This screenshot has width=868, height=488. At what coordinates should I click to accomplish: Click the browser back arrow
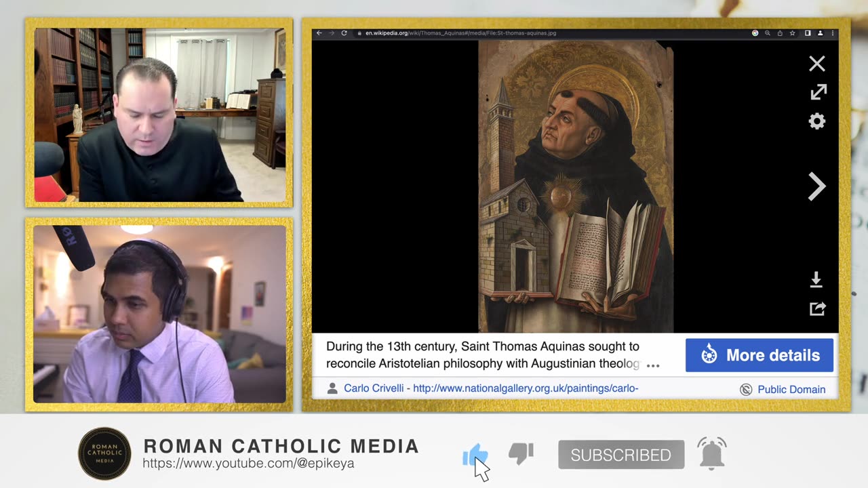pyautogui.click(x=319, y=33)
